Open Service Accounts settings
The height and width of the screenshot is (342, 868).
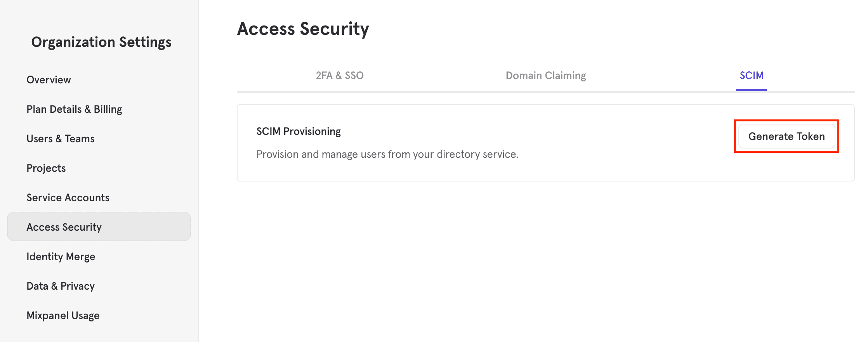(x=68, y=197)
